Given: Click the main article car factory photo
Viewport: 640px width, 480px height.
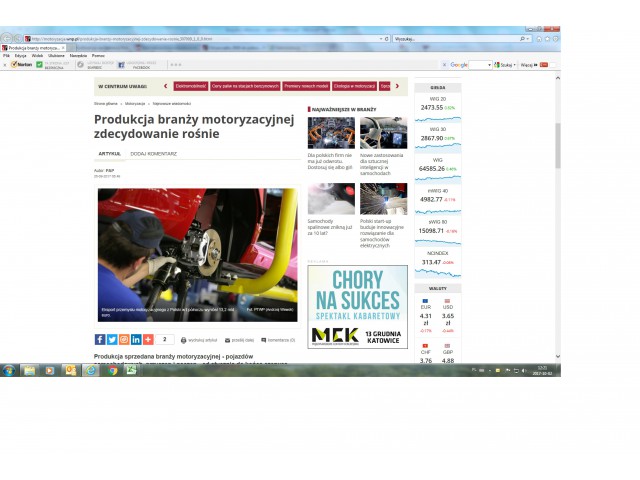Looking at the screenshot, I should tap(196, 254).
